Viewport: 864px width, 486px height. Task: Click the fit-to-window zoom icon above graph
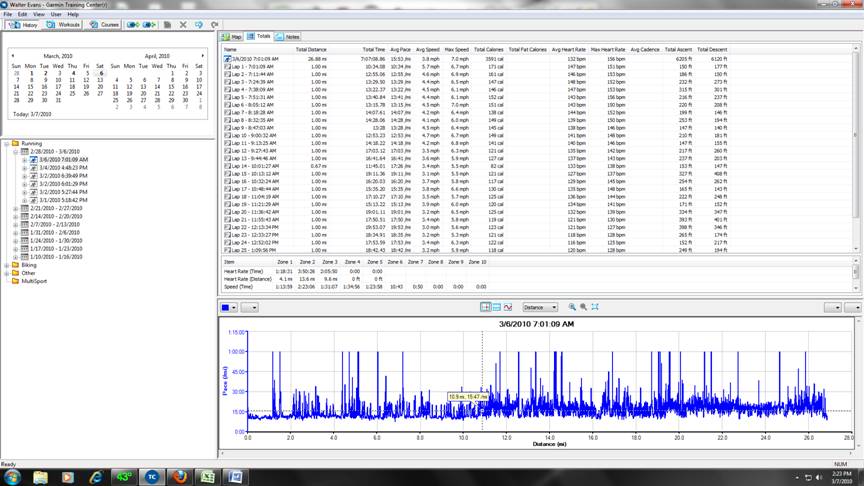pyautogui.click(x=595, y=307)
